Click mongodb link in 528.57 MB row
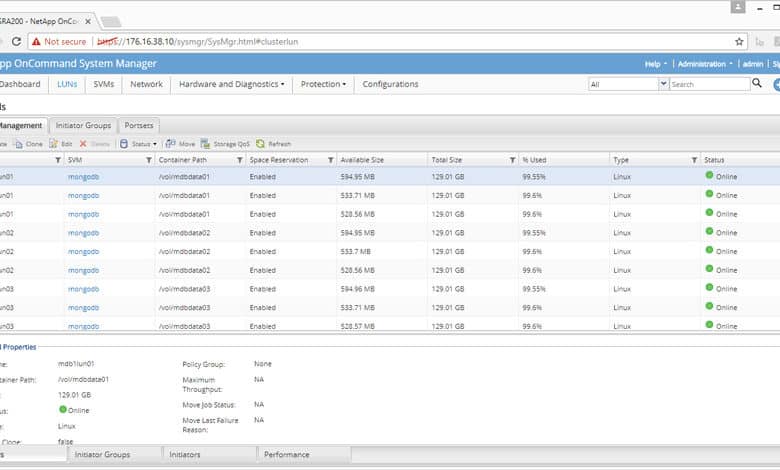Screen dimensions: 780x470 pos(84,326)
